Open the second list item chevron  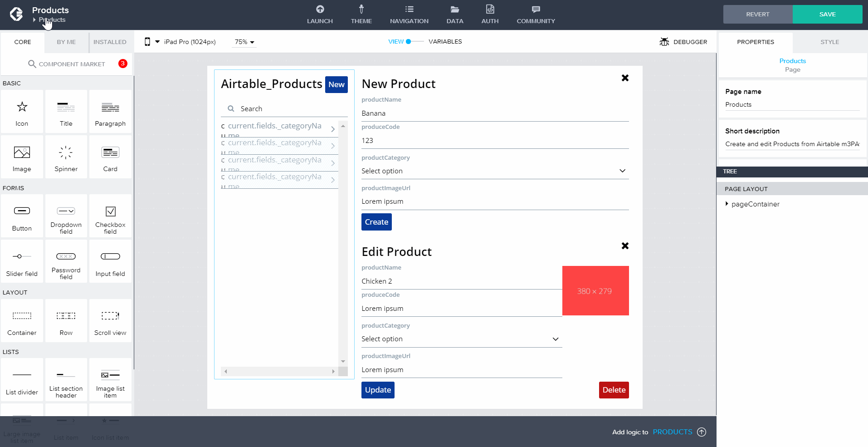(333, 146)
